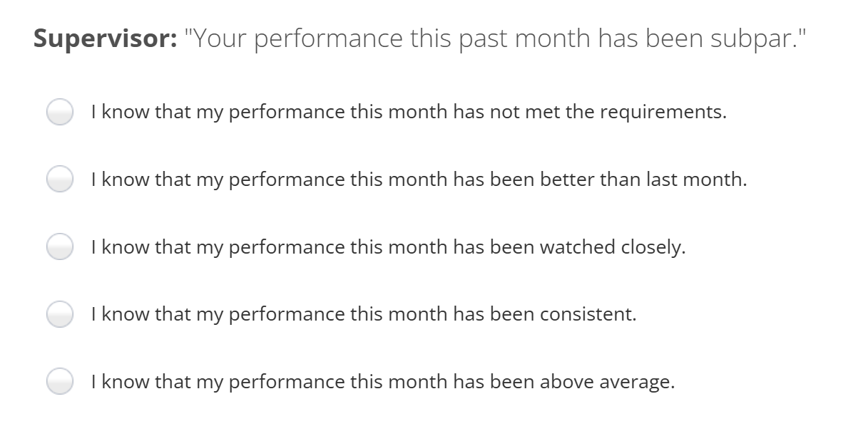The image size is (868, 436).
Task: Choose the third answer option's radio button
Action: point(59,247)
